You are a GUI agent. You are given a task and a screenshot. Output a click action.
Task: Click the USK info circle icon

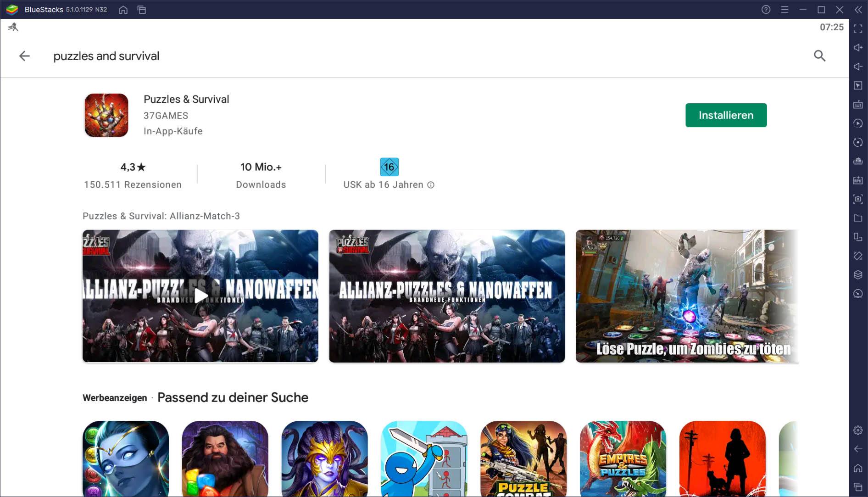[x=431, y=185]
